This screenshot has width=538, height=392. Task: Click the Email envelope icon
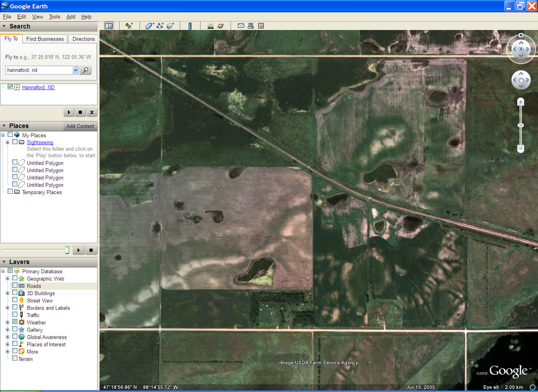(241, 26)
